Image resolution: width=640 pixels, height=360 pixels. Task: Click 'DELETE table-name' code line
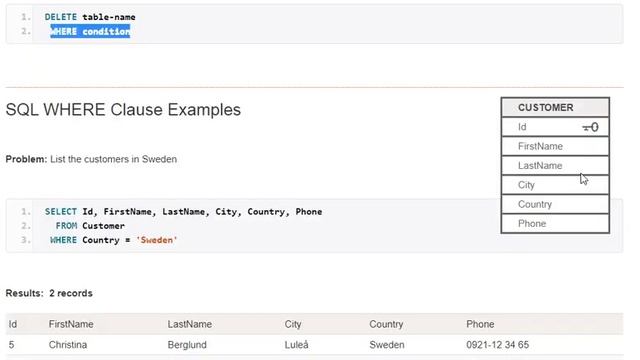(90, 17)
